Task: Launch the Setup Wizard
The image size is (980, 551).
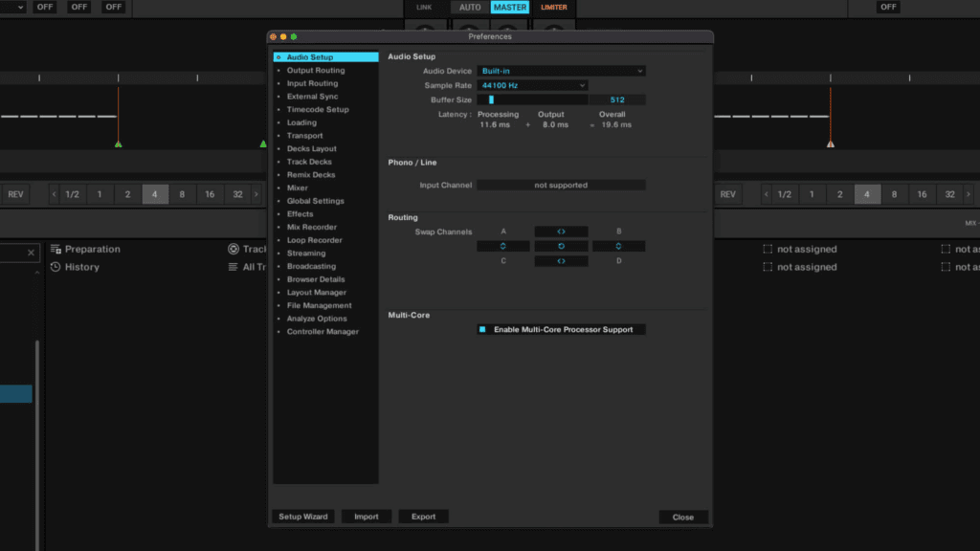Action: click(302, 517)
